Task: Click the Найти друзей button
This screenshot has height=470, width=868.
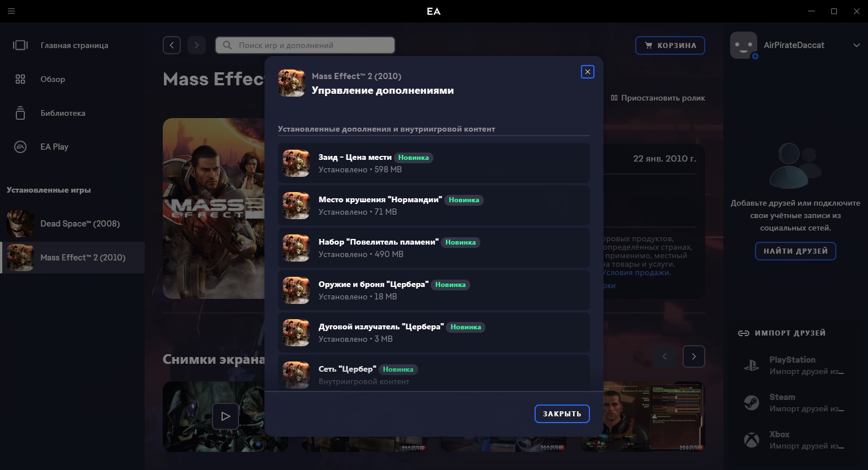Action: [795, 251]
